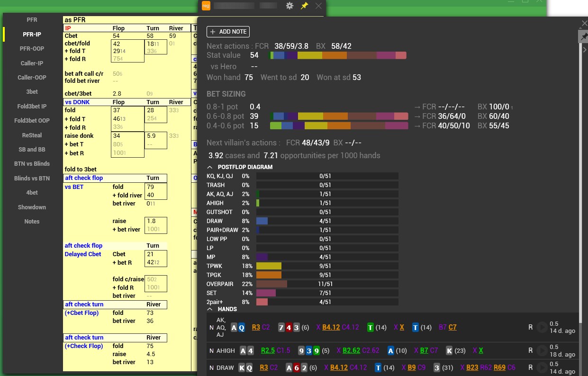Select the PFR-OOP tab
The image size is (588, 376).
tap(31, 48)
